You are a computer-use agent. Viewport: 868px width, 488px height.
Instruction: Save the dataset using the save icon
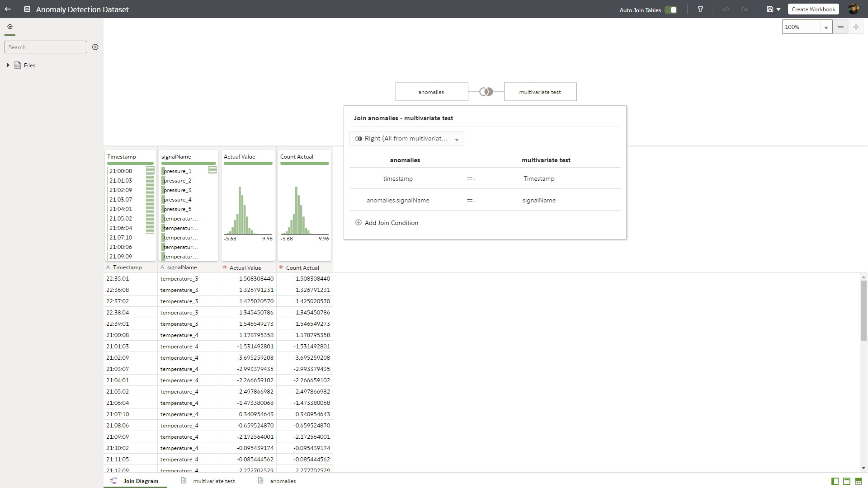770,9
